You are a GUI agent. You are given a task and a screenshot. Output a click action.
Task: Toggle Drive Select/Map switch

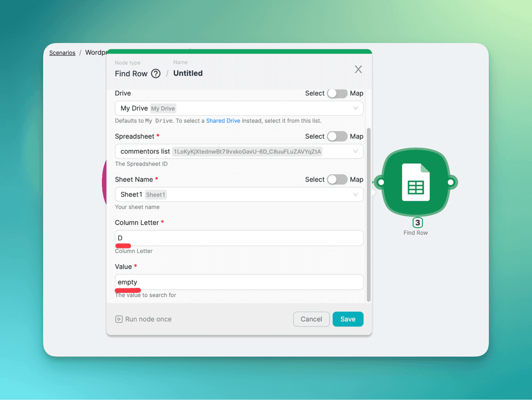[337, 93]
